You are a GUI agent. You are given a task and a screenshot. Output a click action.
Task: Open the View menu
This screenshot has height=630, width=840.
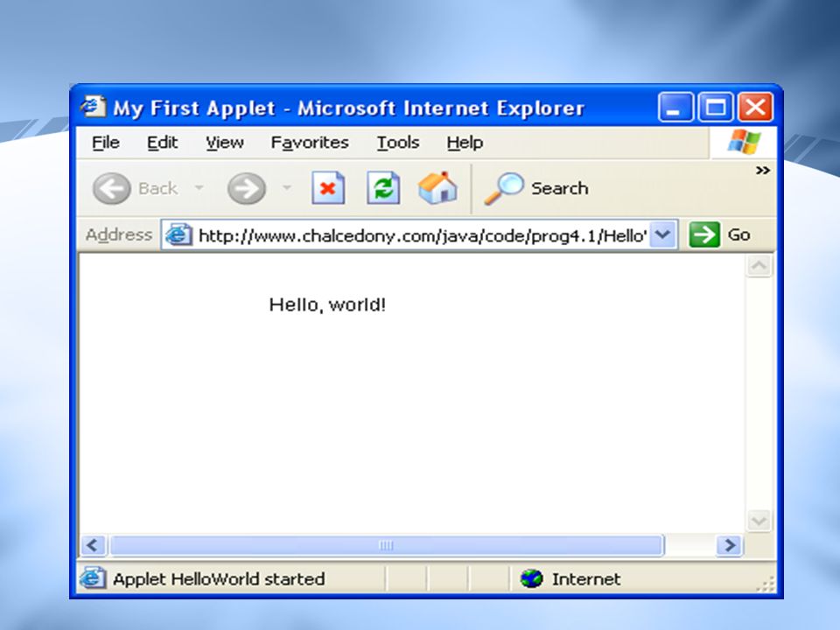point(225,143)
